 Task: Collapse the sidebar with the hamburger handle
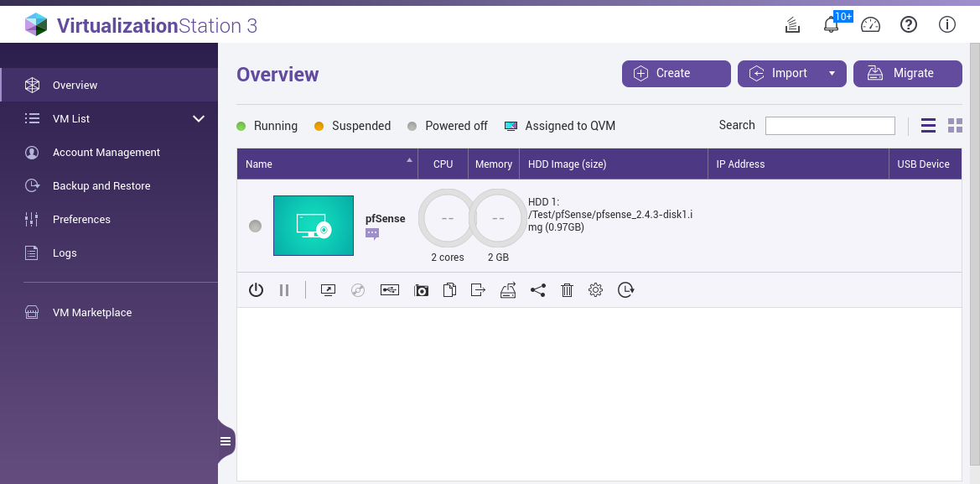pyautogui.click(x=226, y=441)
